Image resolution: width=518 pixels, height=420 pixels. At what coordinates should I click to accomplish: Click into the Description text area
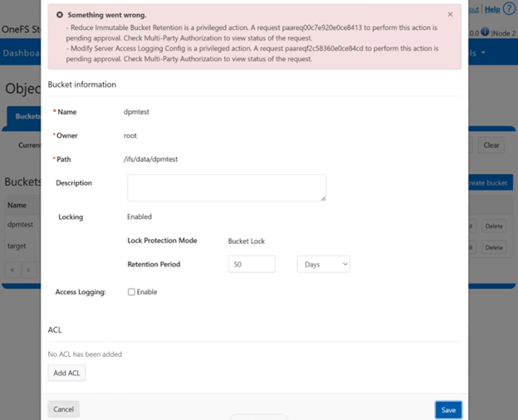[226, 188]
